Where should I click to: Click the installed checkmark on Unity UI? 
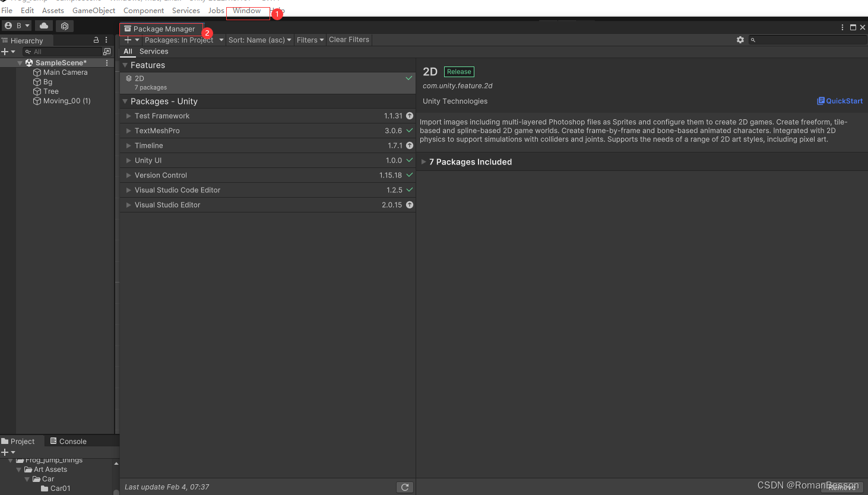coord(410,160)
